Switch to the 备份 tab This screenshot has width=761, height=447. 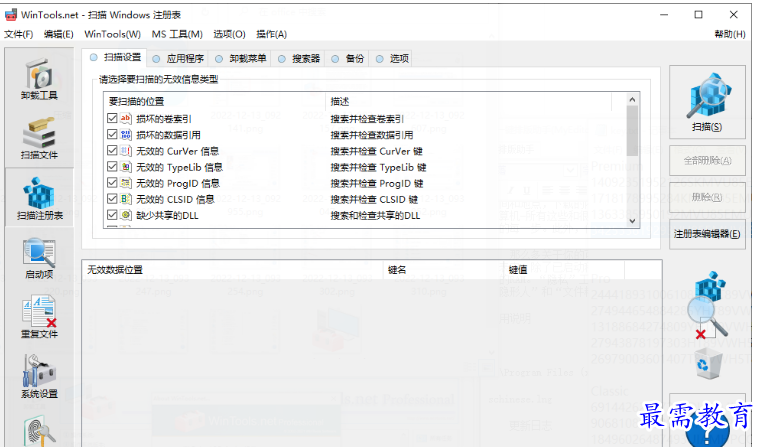click(347, 59)
